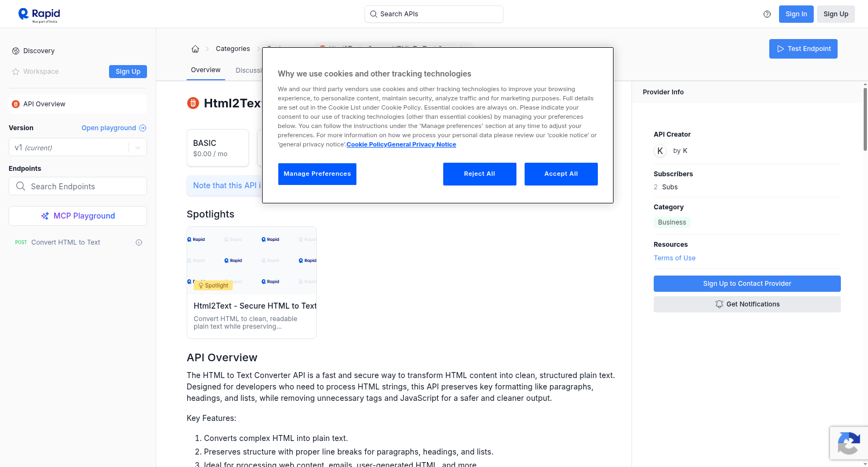868x467 pixels.
Task: Open the General Privacy Notice link
Action: point(422,144)
